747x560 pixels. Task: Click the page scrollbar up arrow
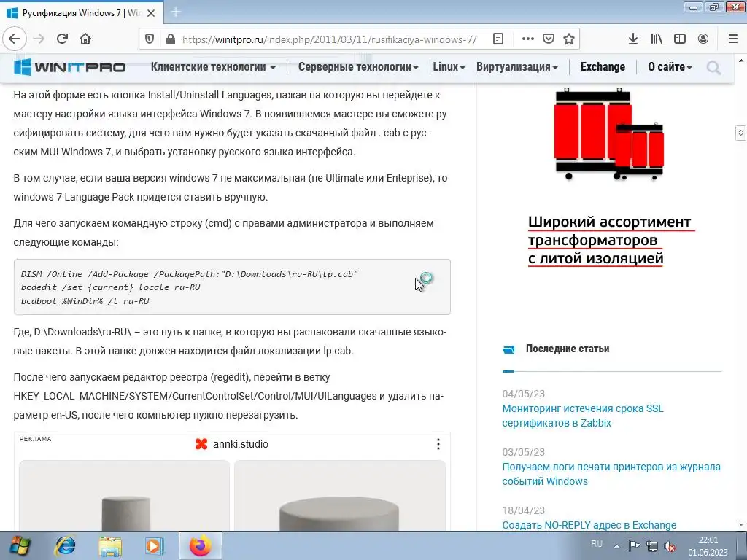pos(741,61)
